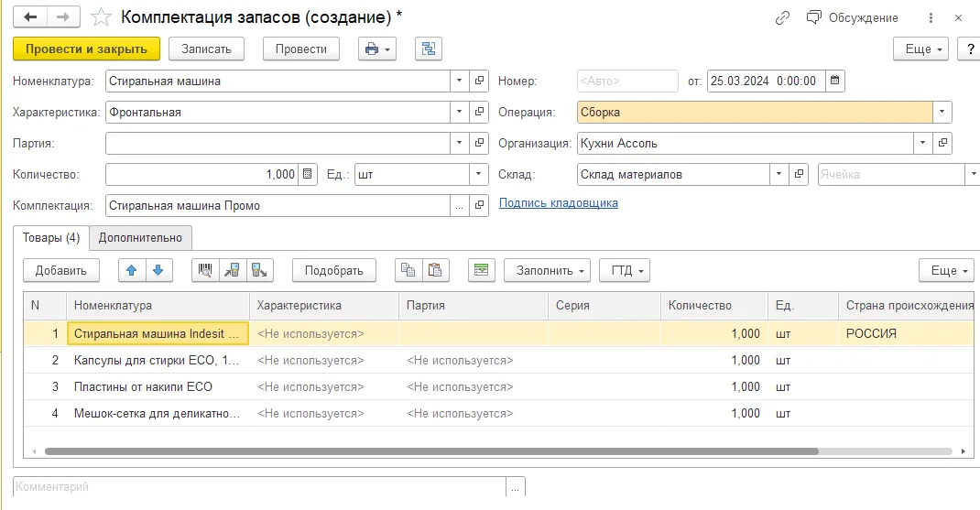The image size is (980, 510).
Task: Select row Пластины от накипи ECO
Action: pyautogui.click(x=499, y=387)
